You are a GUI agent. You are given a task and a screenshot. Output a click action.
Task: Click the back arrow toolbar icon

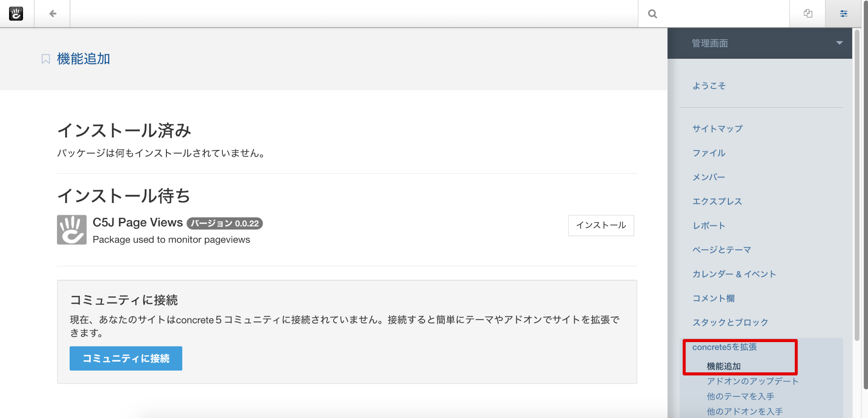52,14
